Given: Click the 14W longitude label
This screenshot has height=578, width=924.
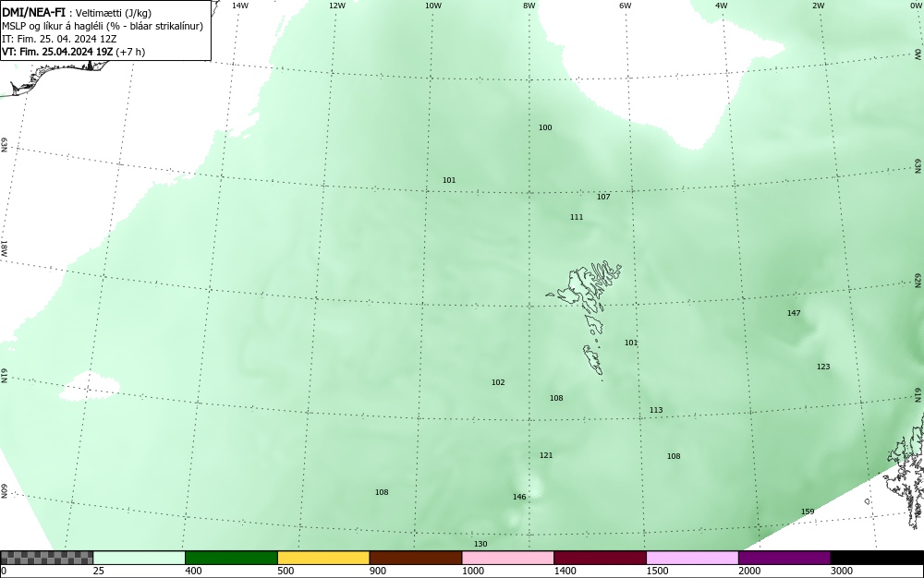Looking at the screenshot, I should [x=240, y=6].
